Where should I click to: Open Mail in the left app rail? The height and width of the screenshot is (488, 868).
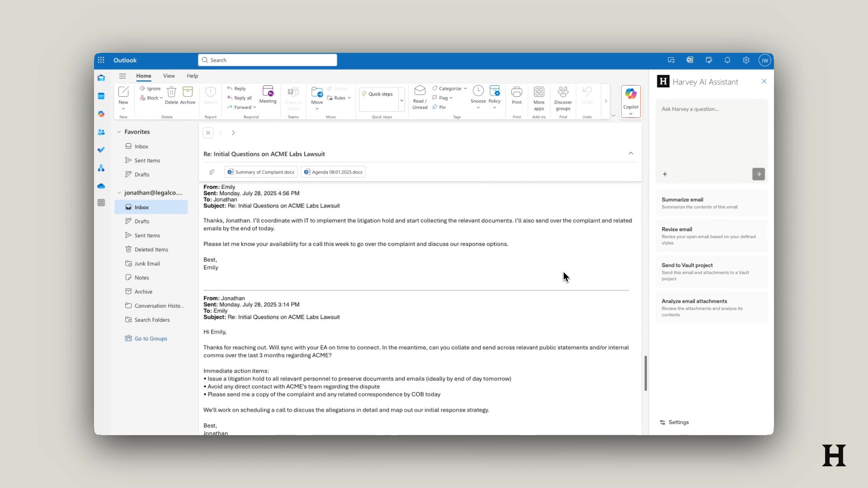click(101, 78)
